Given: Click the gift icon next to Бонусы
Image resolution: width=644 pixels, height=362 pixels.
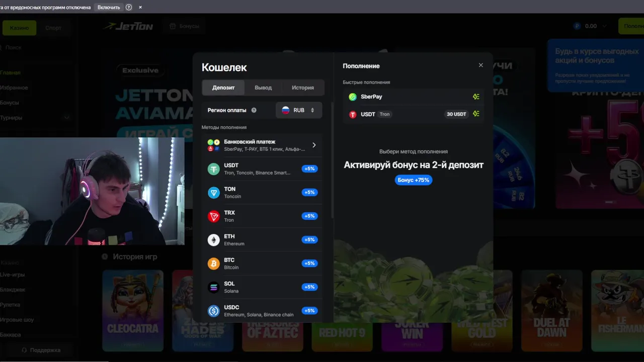Looking at the screenshot, I should pos(173,26).
